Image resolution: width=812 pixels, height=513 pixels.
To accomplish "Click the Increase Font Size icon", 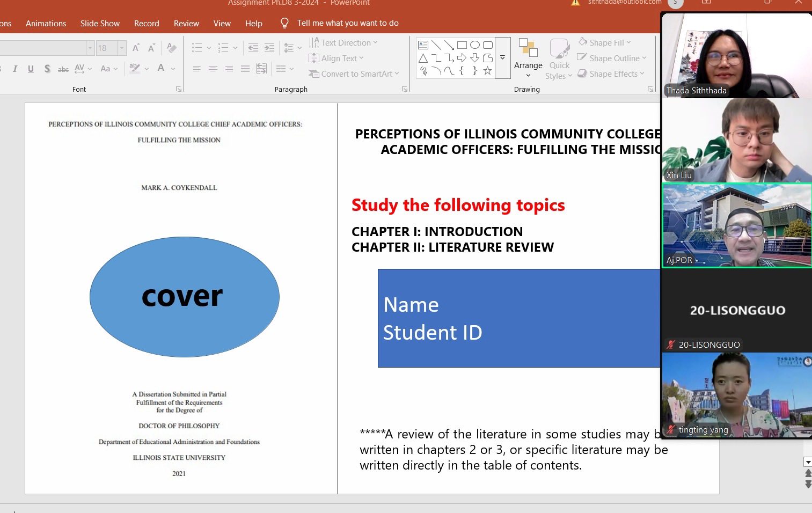I will click(x=136, y=48).
